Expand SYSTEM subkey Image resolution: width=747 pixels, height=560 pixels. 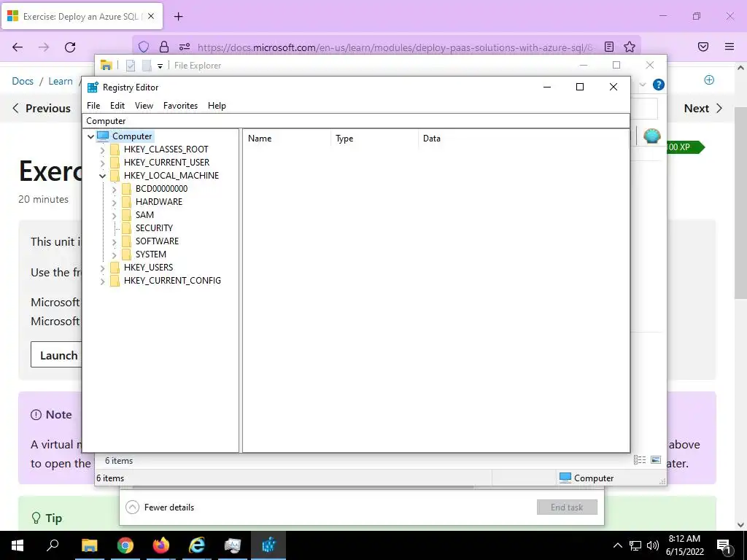click(x=115, y=255)
